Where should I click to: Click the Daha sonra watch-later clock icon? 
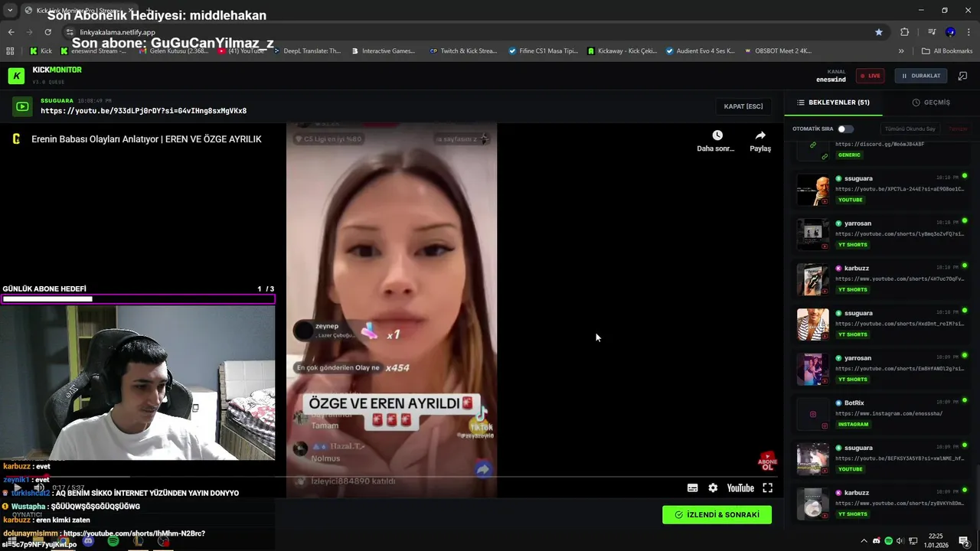click(x=717, y=135)
